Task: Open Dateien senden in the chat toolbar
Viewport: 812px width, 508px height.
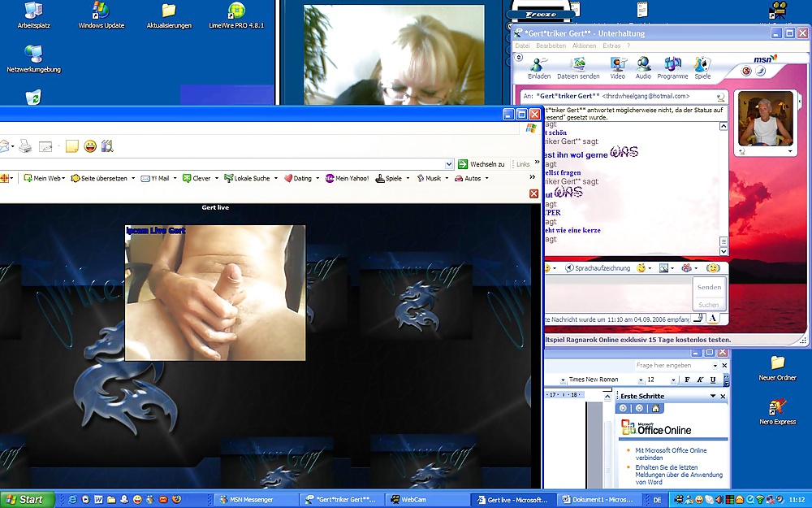Action: point(578,67)
